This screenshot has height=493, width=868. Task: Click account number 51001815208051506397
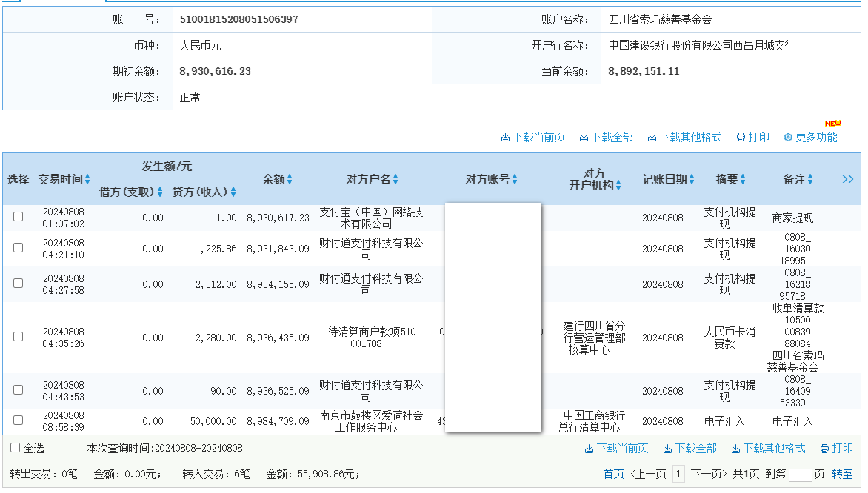[239, 19]
